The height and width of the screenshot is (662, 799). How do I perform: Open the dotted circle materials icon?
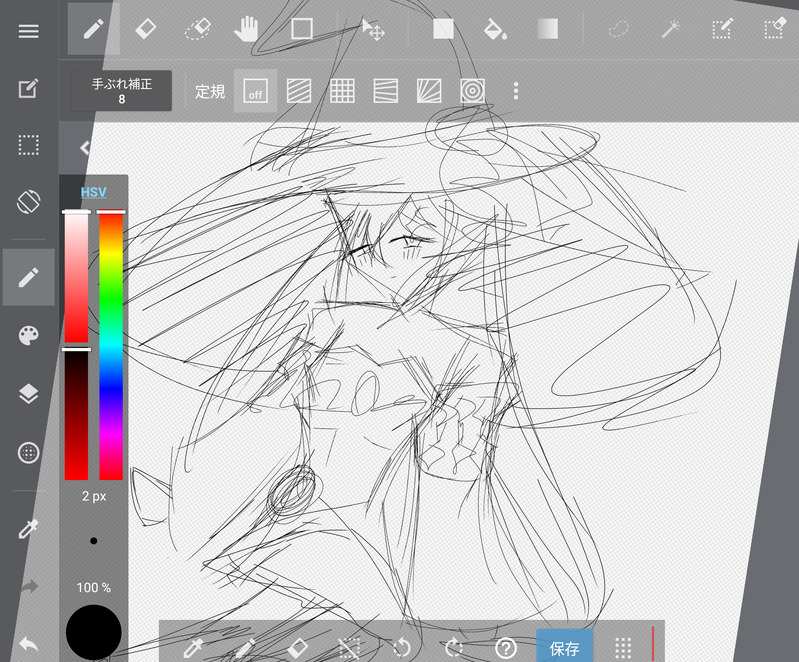[x=29, y=453]
